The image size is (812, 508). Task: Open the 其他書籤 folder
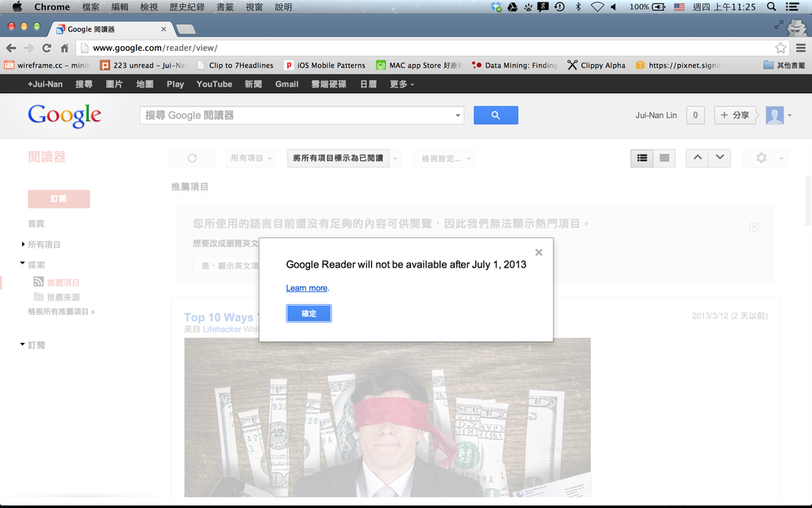tap(784, 65)
